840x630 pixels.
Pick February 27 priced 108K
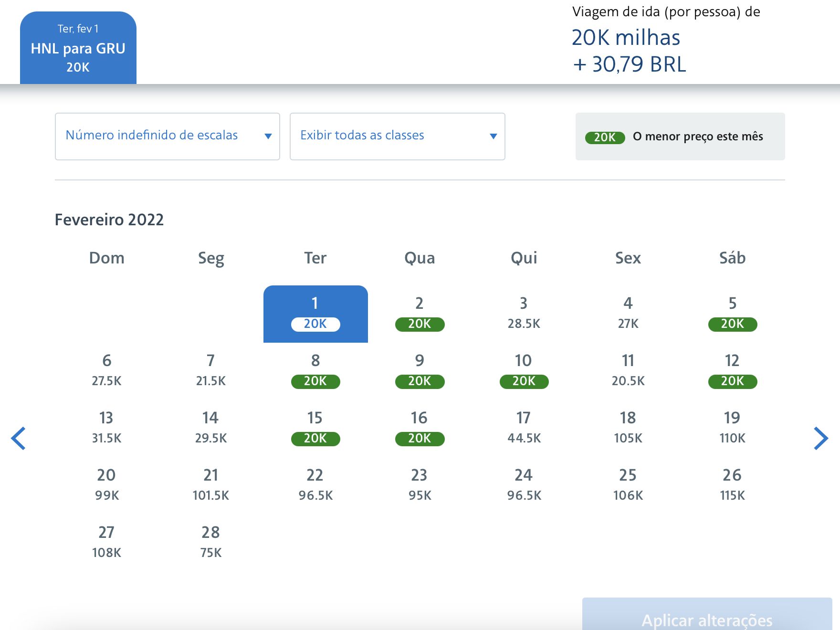coord(107,543)
